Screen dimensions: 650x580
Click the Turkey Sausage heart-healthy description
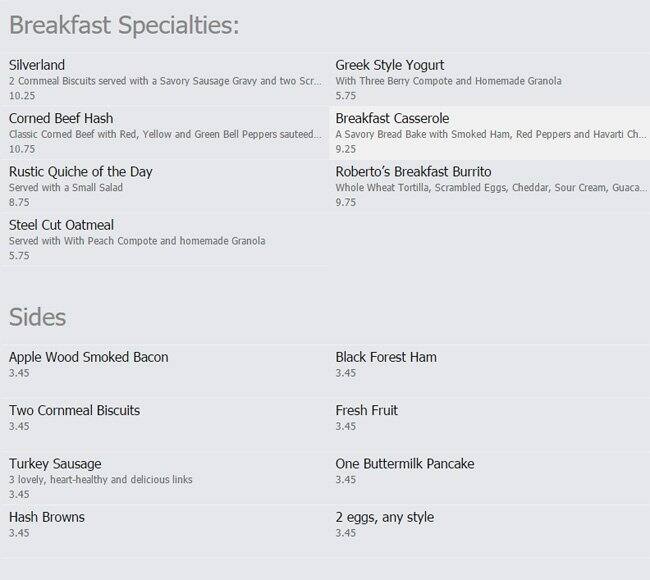coord(100,480)
